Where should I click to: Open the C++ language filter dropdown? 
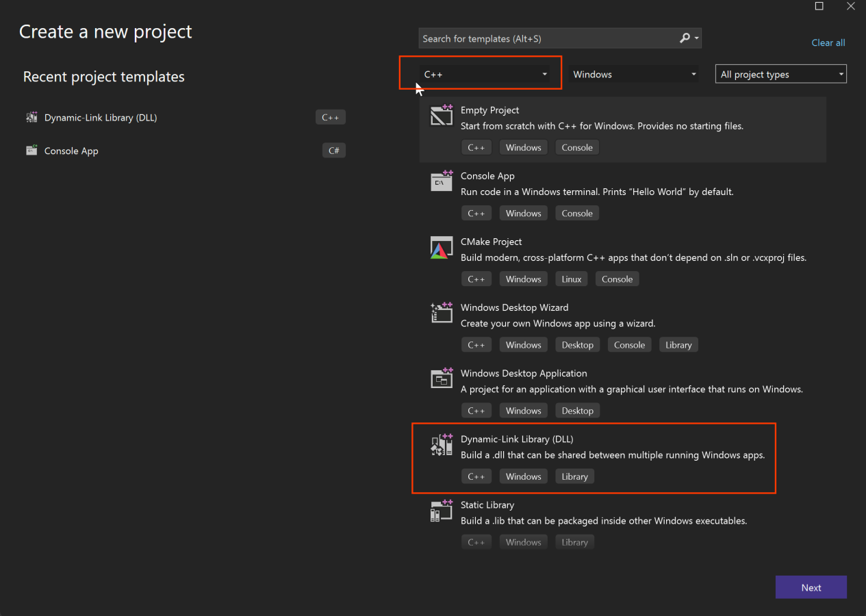[x=485, y=75]
